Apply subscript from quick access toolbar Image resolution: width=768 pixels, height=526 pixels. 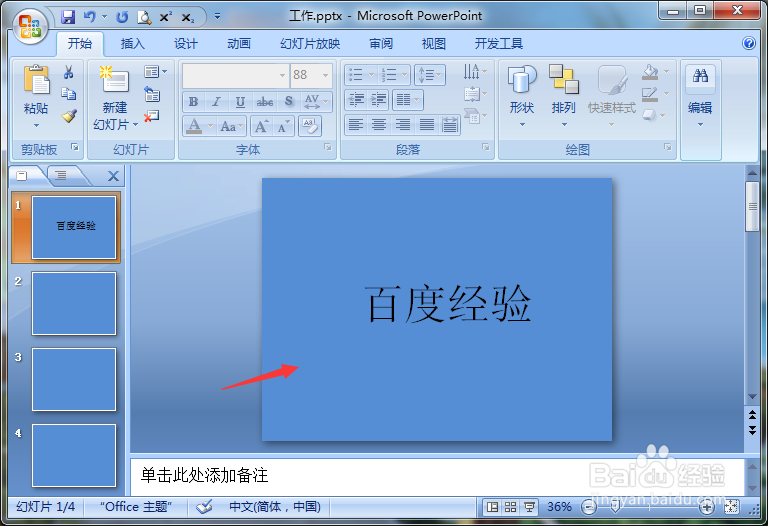tap(188, 18)
